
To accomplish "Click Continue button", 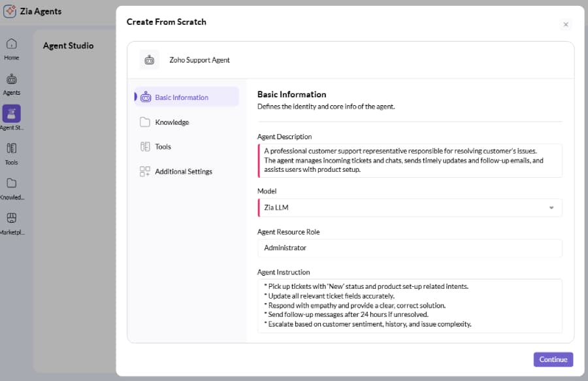I will pyautogui.click(x=553, y=359).
